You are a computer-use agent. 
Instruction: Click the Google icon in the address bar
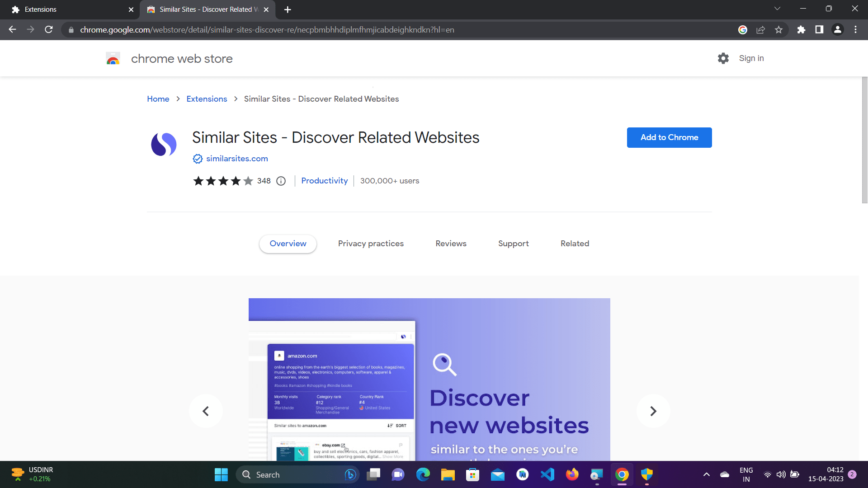(x=743, y=30)
